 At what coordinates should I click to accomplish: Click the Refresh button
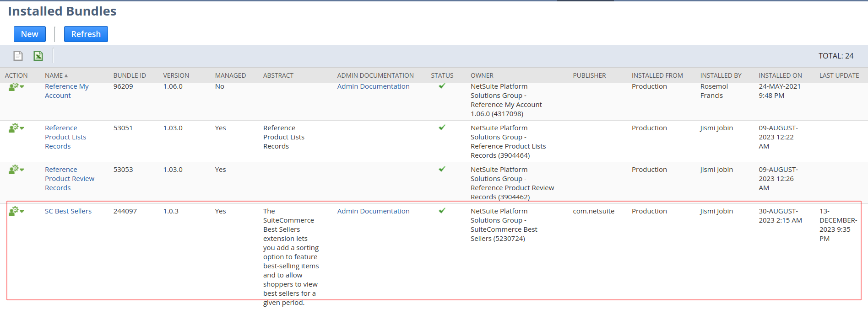click(x=86, y=34)
